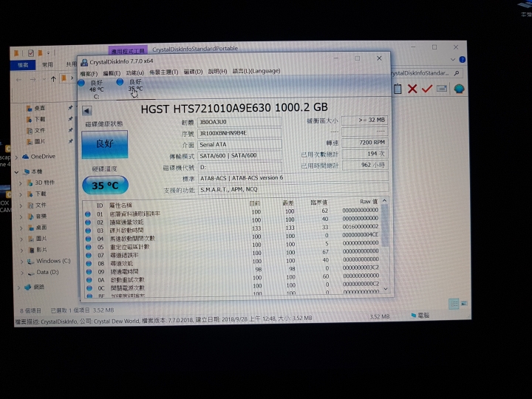Open OneDrive in the navigation pane
Screen dimensions: 532x399
click(43, 157)
